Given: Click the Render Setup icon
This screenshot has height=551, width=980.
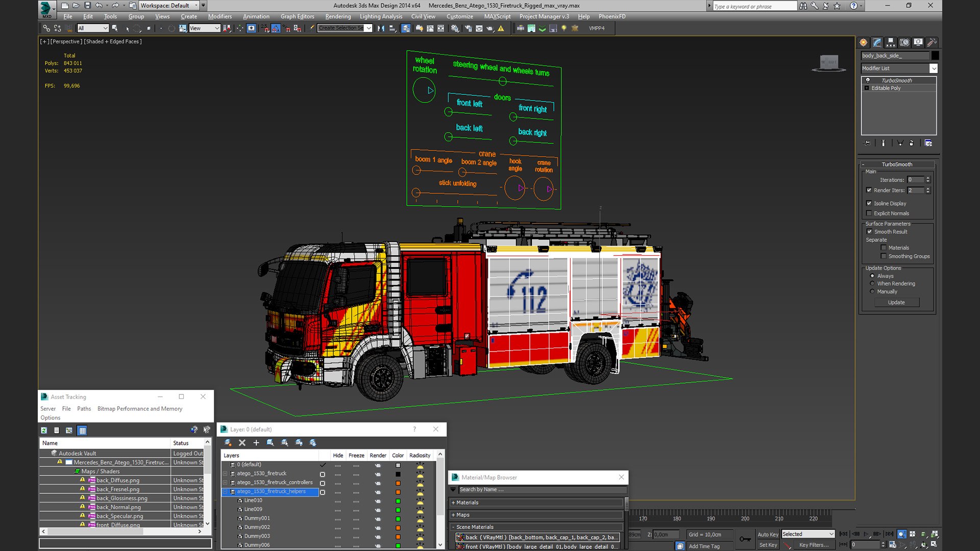Looking at the screenshot, I should coord(469,29).
